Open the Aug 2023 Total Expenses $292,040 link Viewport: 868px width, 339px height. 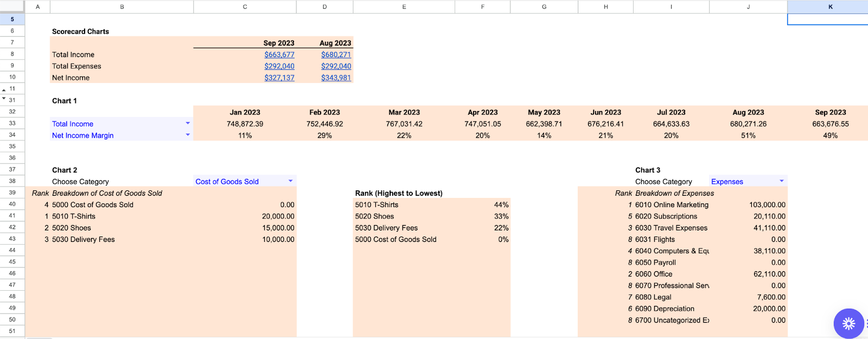(x=336, y=66)
